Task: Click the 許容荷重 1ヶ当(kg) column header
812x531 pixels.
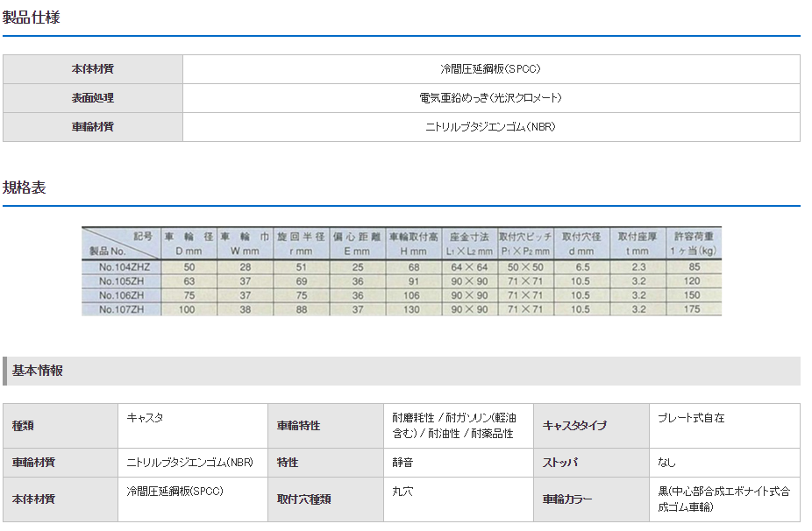Action: click(694, 244)
